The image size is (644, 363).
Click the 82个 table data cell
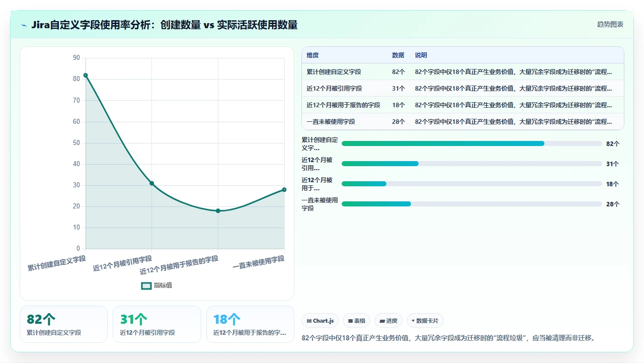point(398,72)
